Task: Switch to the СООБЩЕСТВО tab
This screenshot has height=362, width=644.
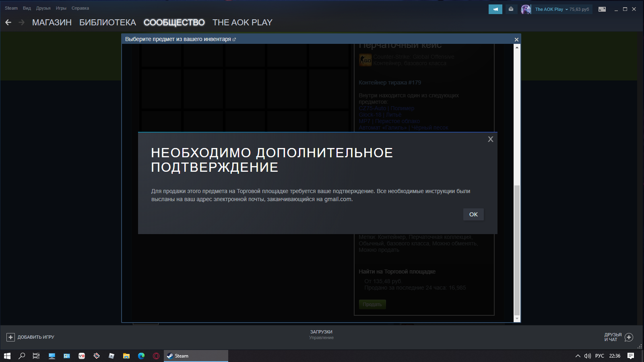Action: [174, 23]
